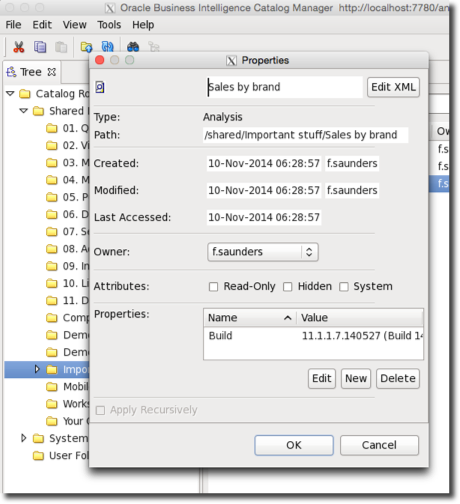The image size is (460, 504).
Task: Confirm the dialog with OK
Action: pyautogui.click(x=294, y=445)
